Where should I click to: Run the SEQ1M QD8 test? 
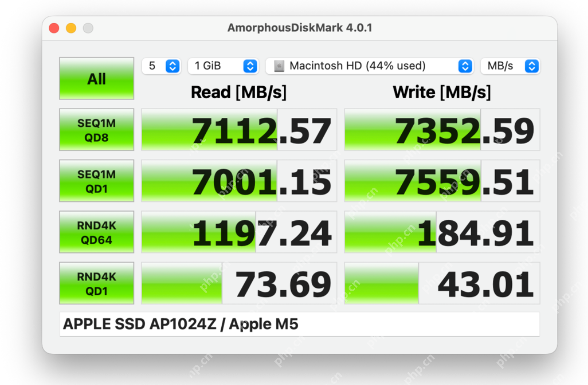tap(96, 130)
